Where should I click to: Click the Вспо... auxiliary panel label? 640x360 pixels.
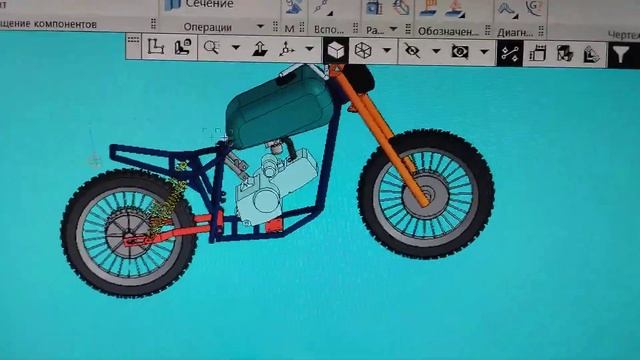click(x=329, y=29)
